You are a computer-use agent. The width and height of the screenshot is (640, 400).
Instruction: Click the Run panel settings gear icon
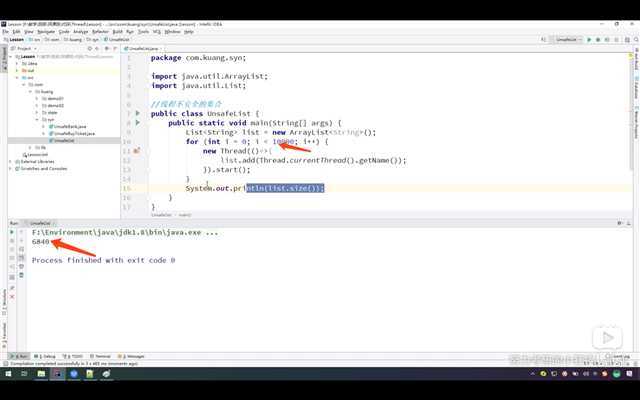[620, 223]
